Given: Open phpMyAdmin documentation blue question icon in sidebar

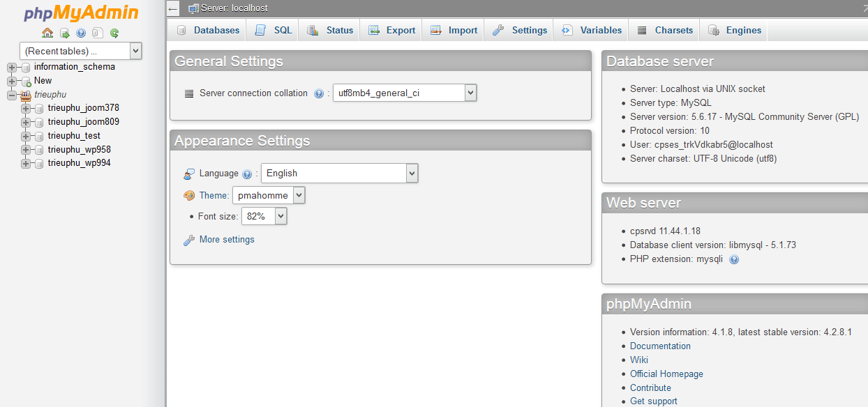Looking at the screenshot, I should coord(81,33).
